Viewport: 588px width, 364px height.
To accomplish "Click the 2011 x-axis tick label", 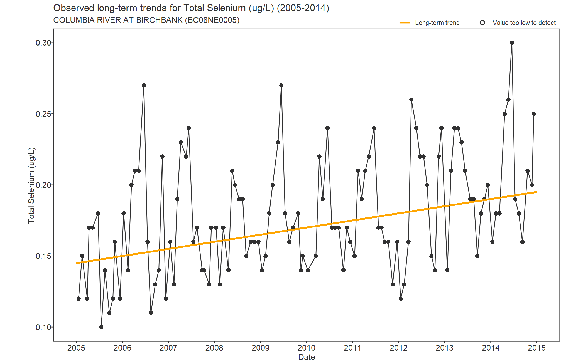I will click(x=352, y=348).
